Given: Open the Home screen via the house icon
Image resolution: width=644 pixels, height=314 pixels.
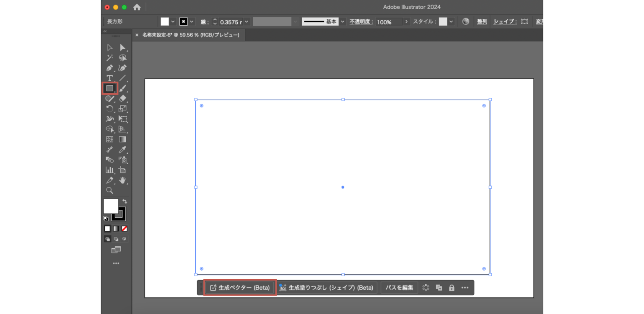Looking at the screenshot, I should 136,7.
